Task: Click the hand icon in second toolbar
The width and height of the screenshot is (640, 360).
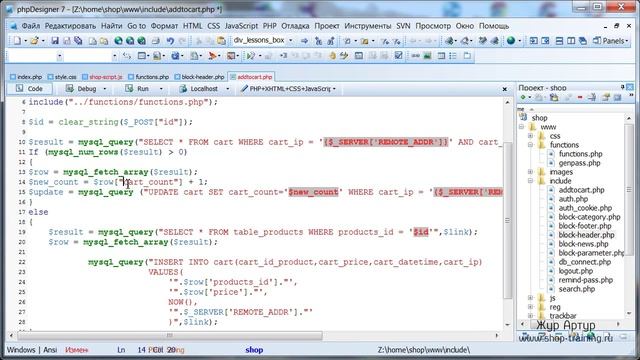Action: point(332,56)
